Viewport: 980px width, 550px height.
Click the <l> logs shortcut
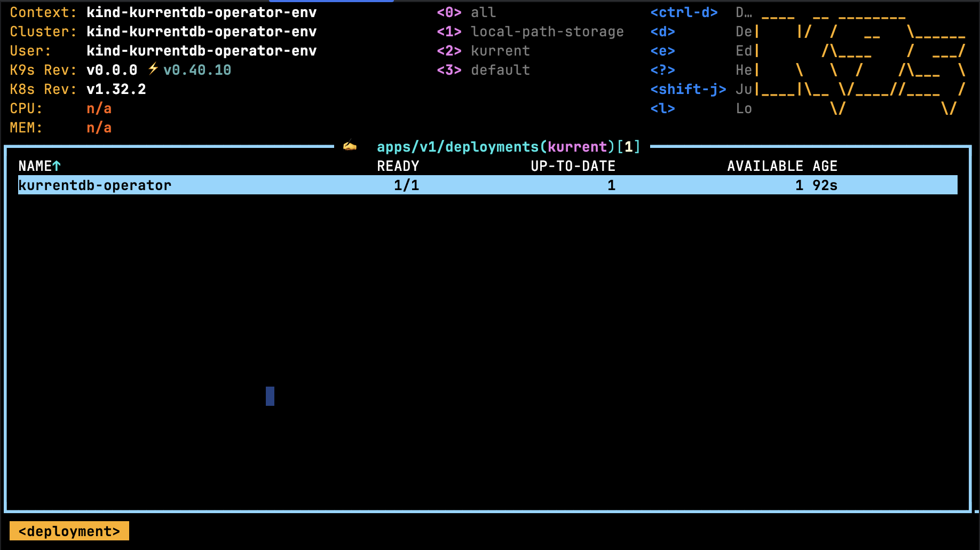662,108
